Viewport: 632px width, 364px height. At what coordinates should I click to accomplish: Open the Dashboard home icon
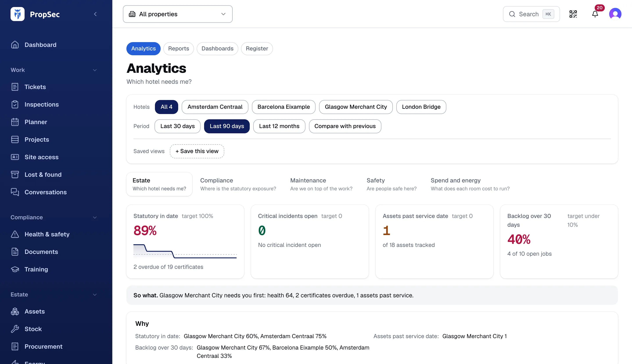(15, 45)
